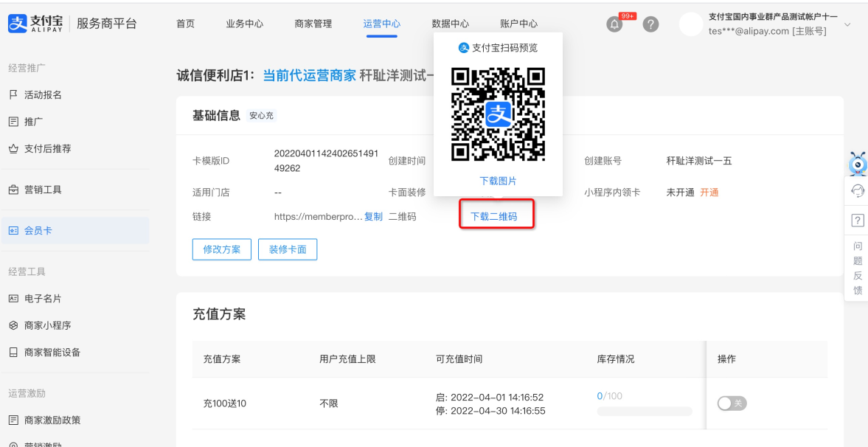Click the 当前代运营商家 text
The width and height of the screenshot is (868, 447).
click(310, 75)
